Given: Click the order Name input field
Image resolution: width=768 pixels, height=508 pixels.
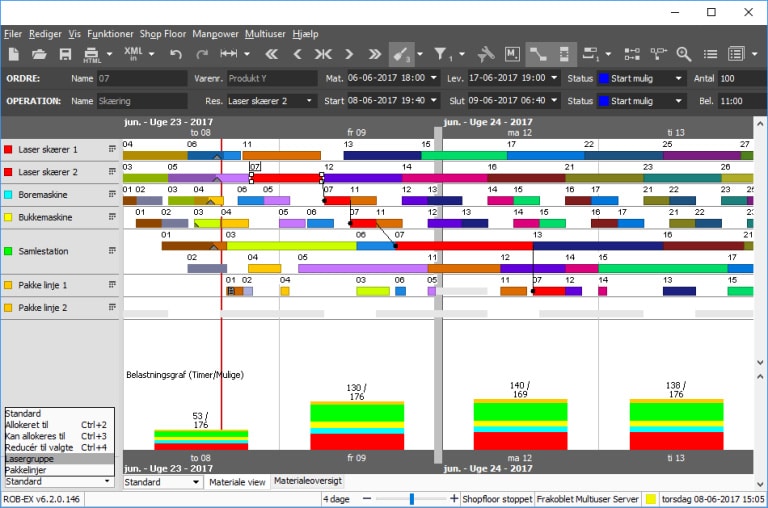Looking at the screenshot, I should (140, 78).
